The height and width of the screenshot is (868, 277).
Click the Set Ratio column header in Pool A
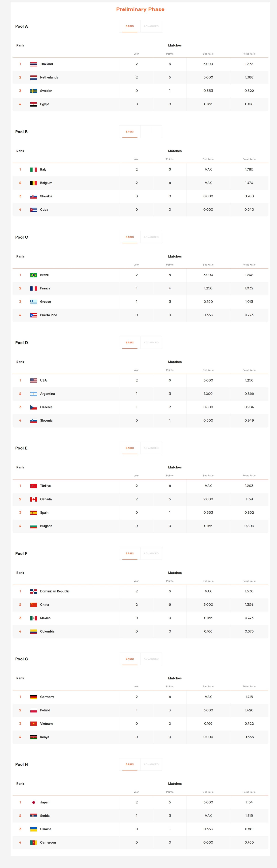point(208,54)
